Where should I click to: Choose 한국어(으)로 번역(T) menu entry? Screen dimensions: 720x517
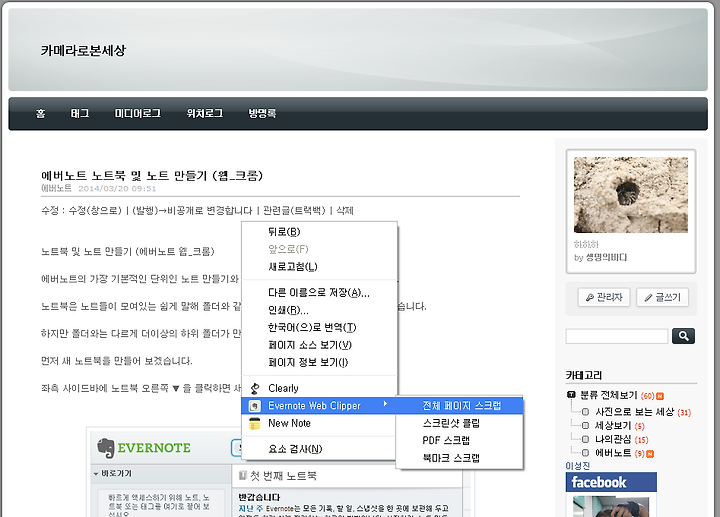[319, 327]
